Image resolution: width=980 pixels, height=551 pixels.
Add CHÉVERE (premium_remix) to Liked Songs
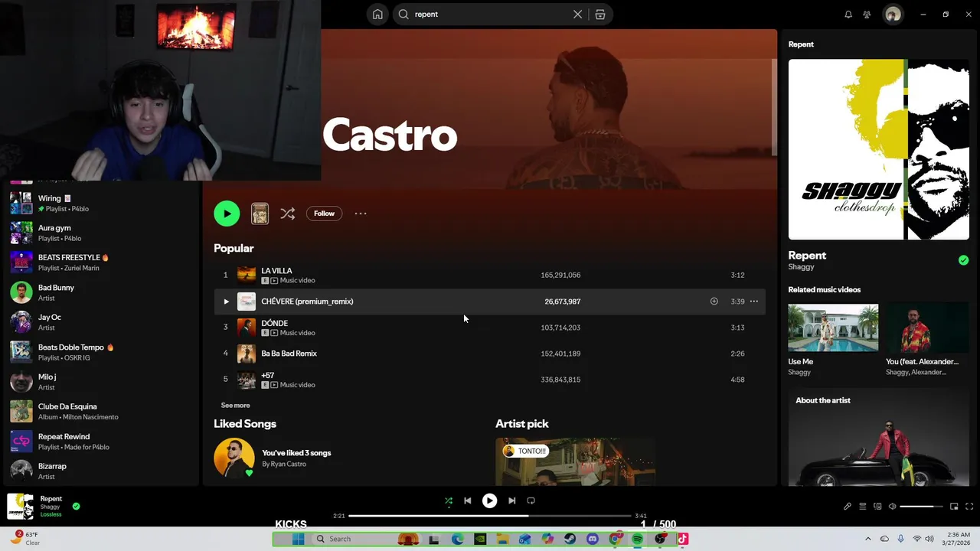pos(714,302)
